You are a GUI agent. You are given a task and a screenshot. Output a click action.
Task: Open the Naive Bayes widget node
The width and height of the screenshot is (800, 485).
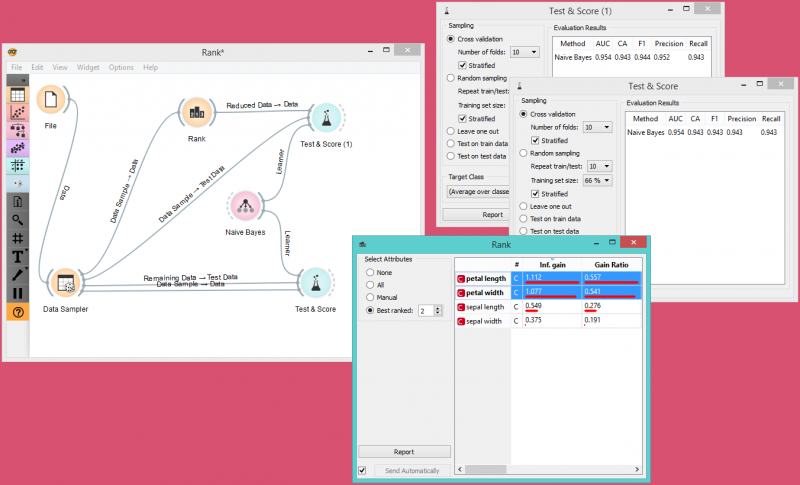pyautogui.click(x=244, y=206)
